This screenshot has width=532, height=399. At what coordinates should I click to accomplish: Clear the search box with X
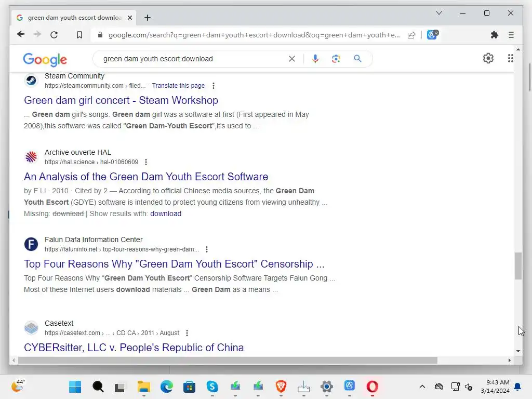pos(292,59)
